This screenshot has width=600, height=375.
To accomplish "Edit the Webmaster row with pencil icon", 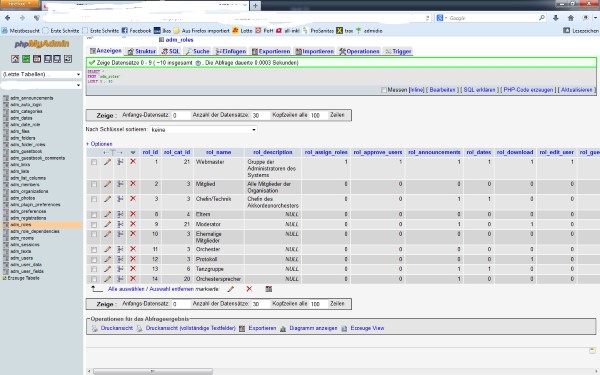I will (x=108, y=162).
